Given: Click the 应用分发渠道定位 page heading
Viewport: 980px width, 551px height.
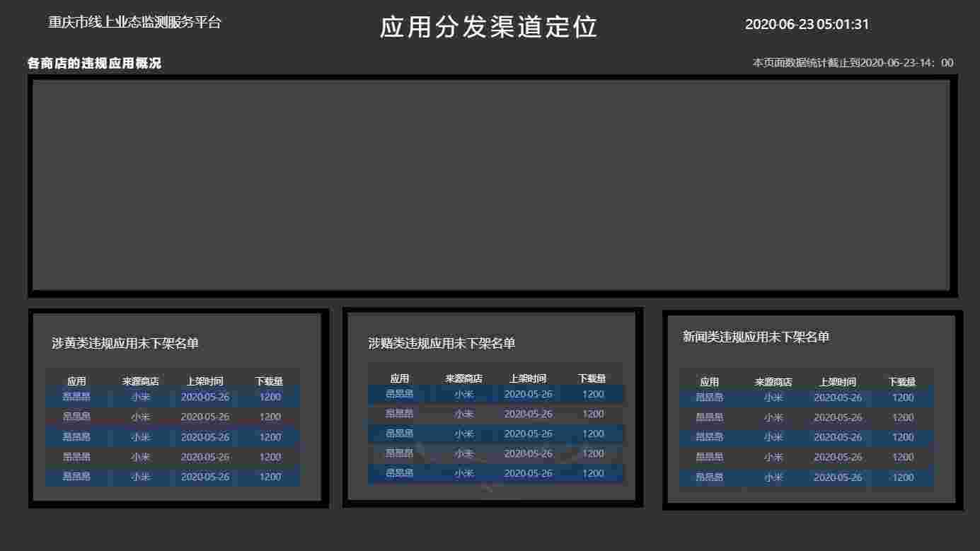Looking at the screenshot, I should click(489, 27).
